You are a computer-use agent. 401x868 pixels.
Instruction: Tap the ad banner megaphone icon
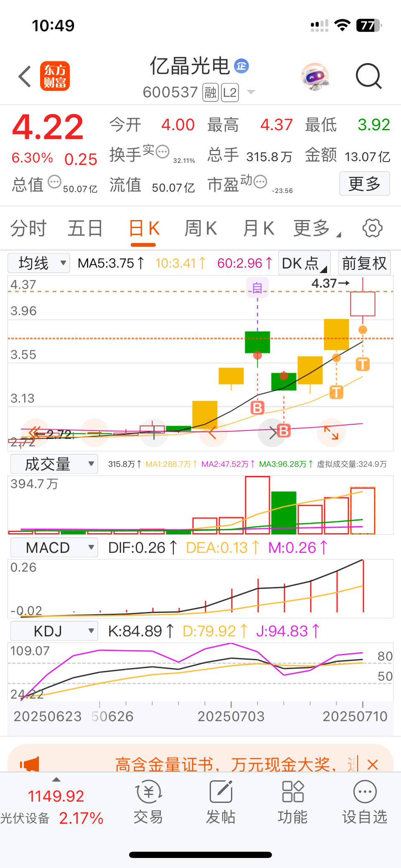point(29,764)
